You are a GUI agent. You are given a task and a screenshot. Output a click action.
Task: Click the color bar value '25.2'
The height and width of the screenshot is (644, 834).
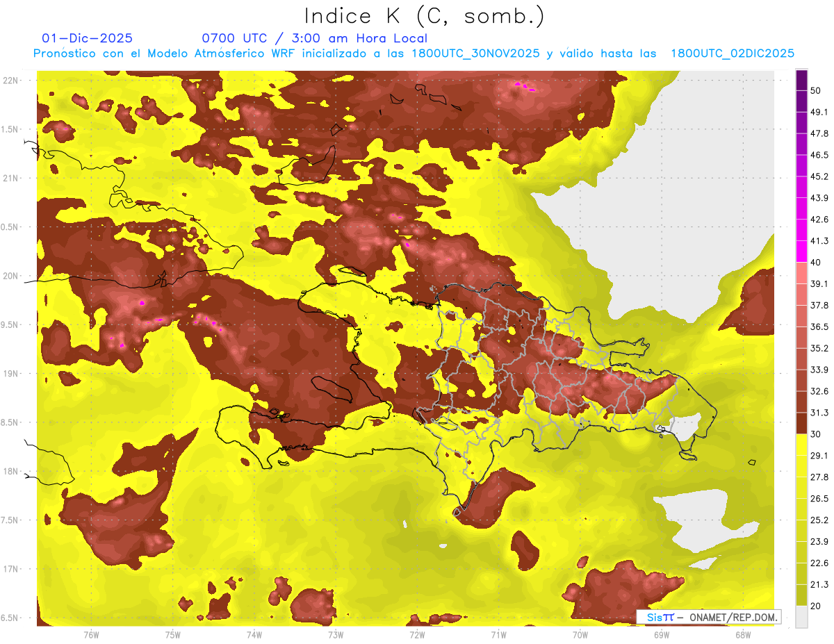point(819,520)
